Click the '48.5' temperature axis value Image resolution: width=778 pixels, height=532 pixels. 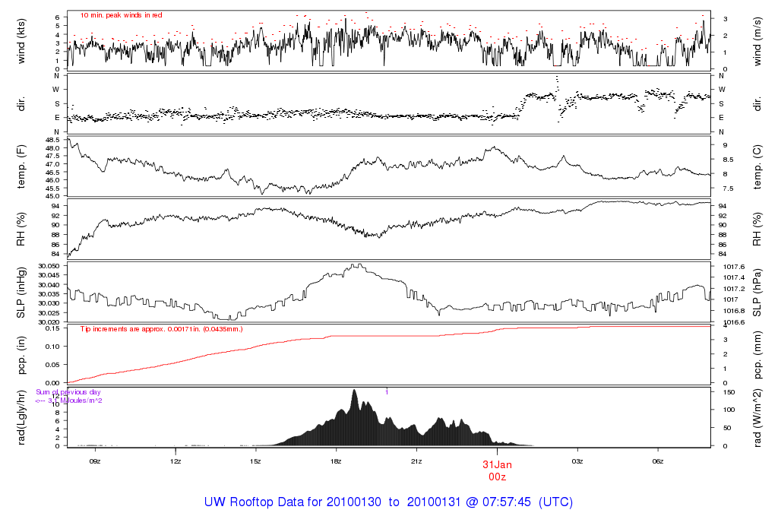pyautogui.click(x=52, y=140)
